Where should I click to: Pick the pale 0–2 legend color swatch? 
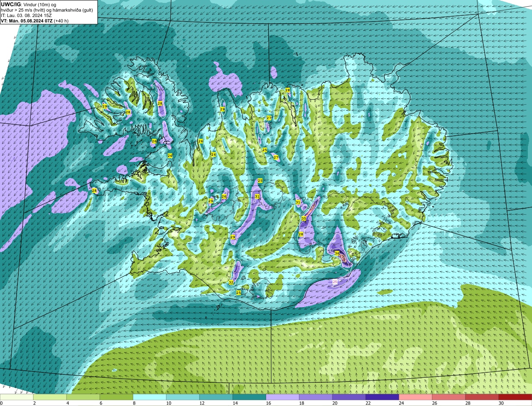(x=17, y=397)
